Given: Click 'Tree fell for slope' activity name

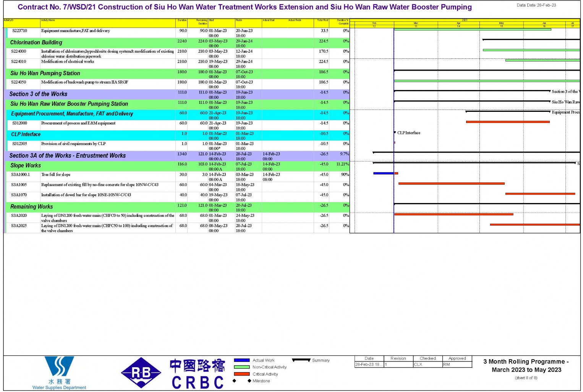Looking at the screenshot, I should (x=56, y=175).
